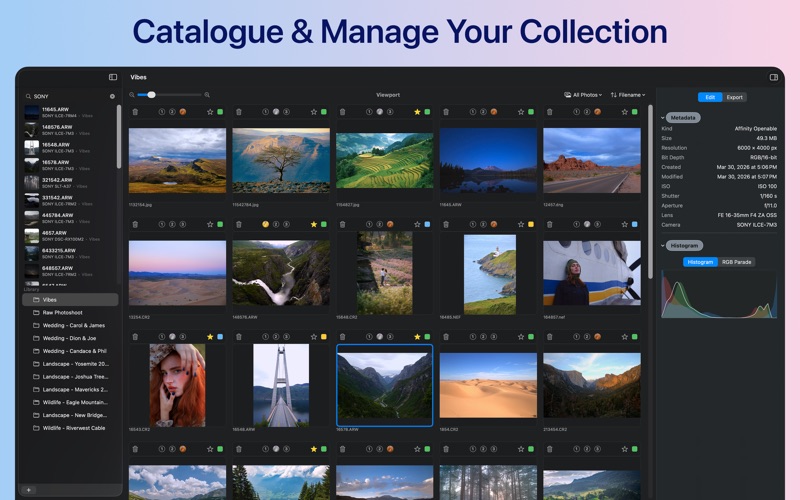This screenshot has width=800, height=500.
Task: Select the Histogram view tab
Action: click(x=700, y=262)
